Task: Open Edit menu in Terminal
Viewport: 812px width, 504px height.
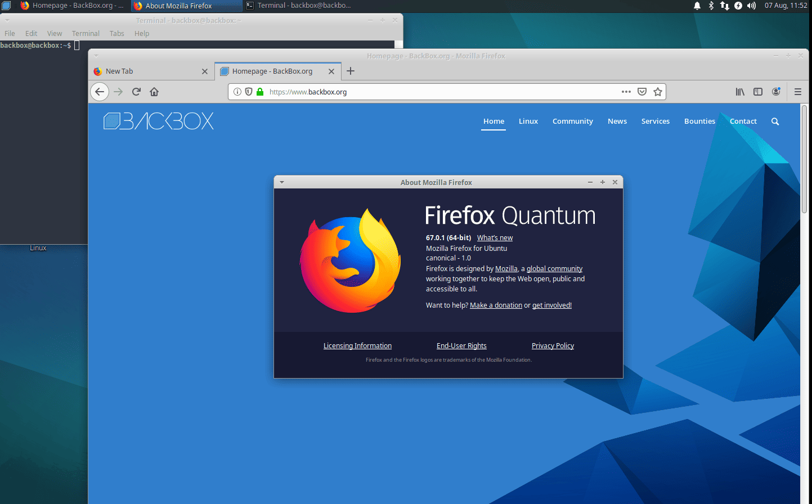Action: click(31, 34)
